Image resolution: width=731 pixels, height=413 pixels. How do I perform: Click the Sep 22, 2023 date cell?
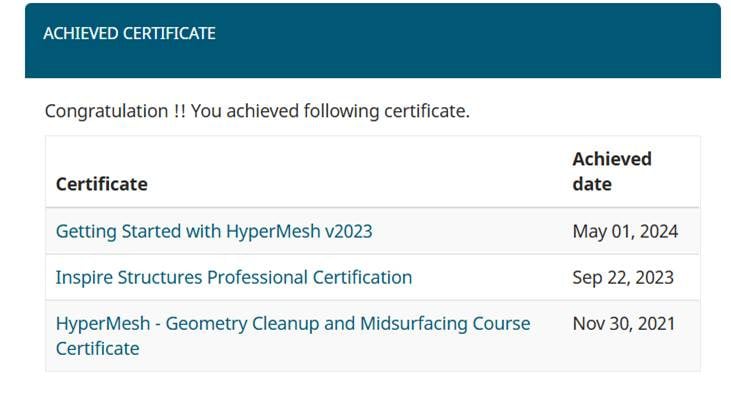pos(623,278)
